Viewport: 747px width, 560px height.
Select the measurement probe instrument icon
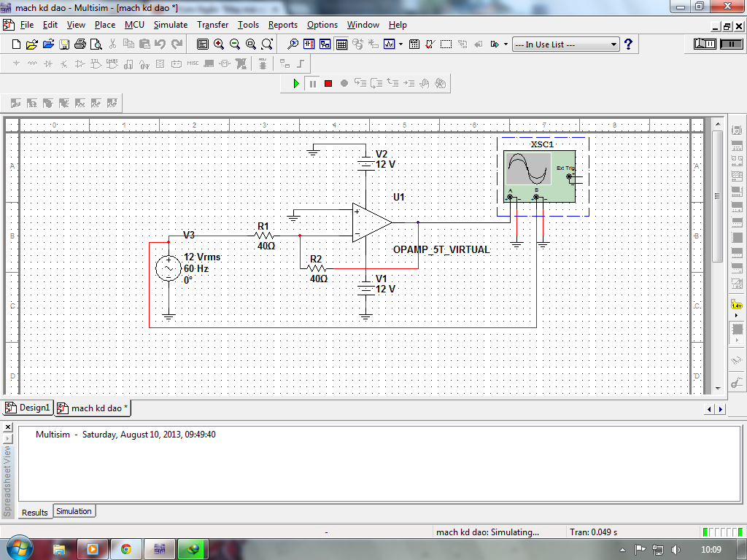737,305
